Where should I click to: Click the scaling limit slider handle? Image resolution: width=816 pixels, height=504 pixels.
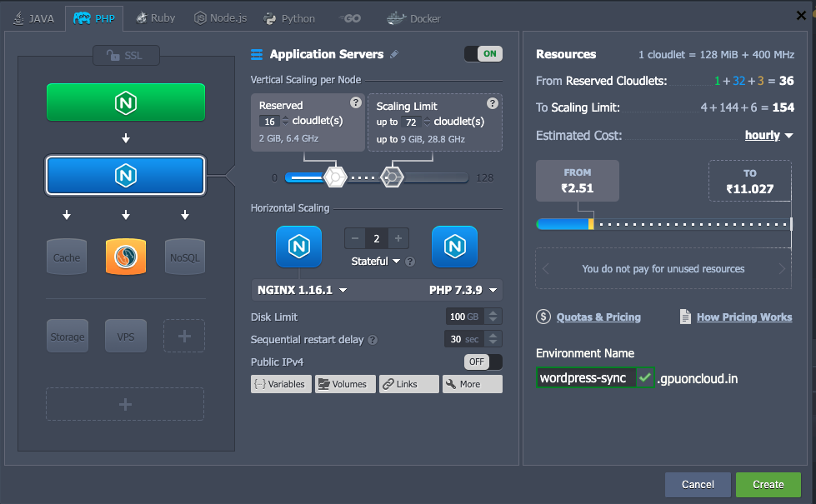click(x=392, y=177)
